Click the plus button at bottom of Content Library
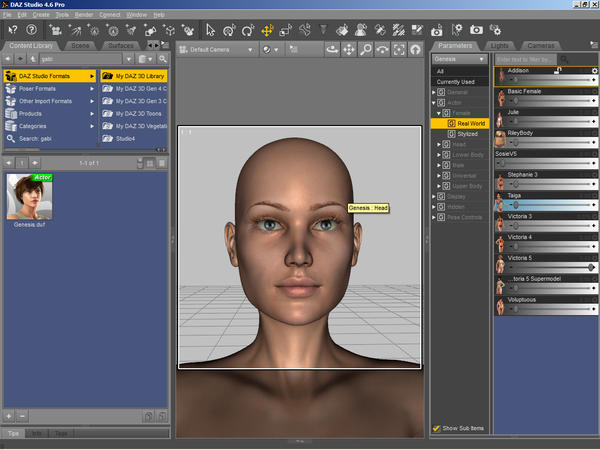600x450 pixels. [x=9, y=416]
